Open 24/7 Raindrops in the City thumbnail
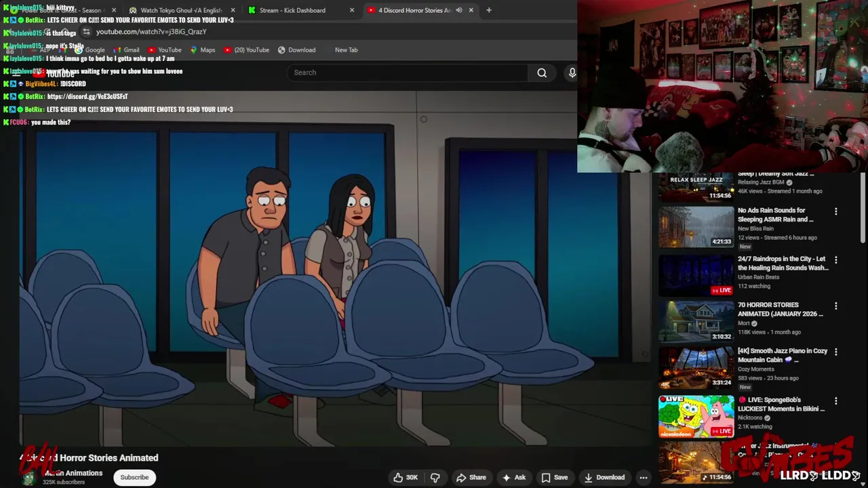Screen dimensions: 868x488 (696, 276)
